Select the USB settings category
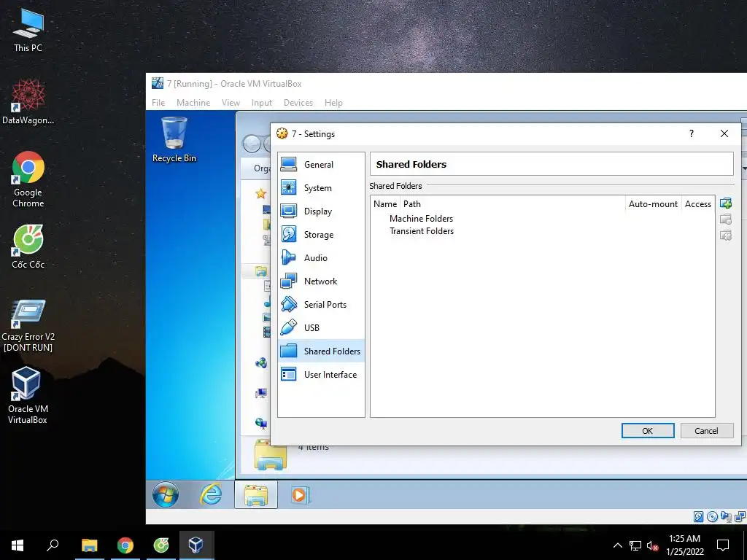The width and height of the screenshot is (747, 560). 321,327
